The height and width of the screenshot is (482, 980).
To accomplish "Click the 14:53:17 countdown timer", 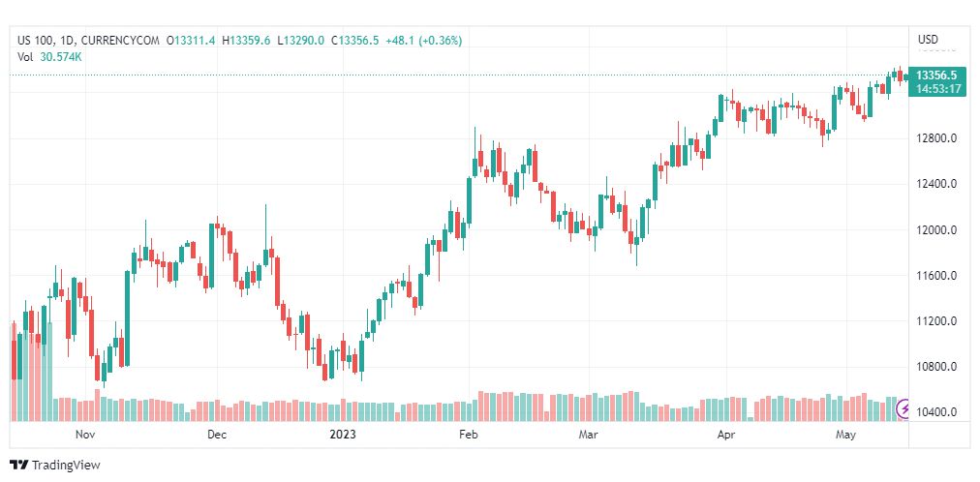I will 936,89.
